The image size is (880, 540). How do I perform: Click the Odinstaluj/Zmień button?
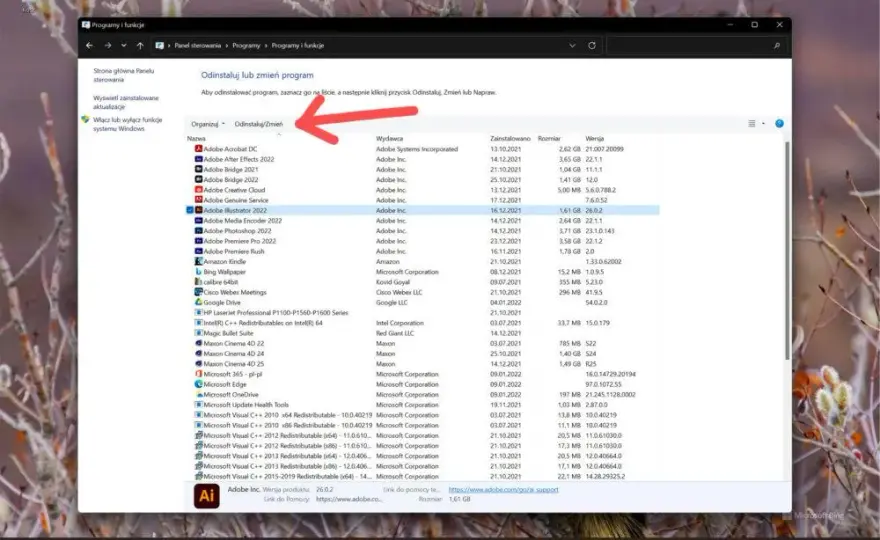[259, 124]
